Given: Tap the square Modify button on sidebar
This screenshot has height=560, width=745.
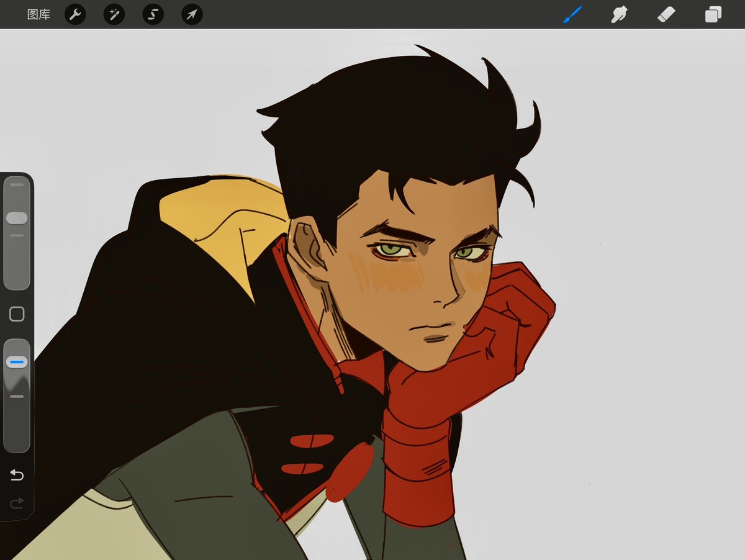Looking at the screenshot, I should [x=17, y=314].
